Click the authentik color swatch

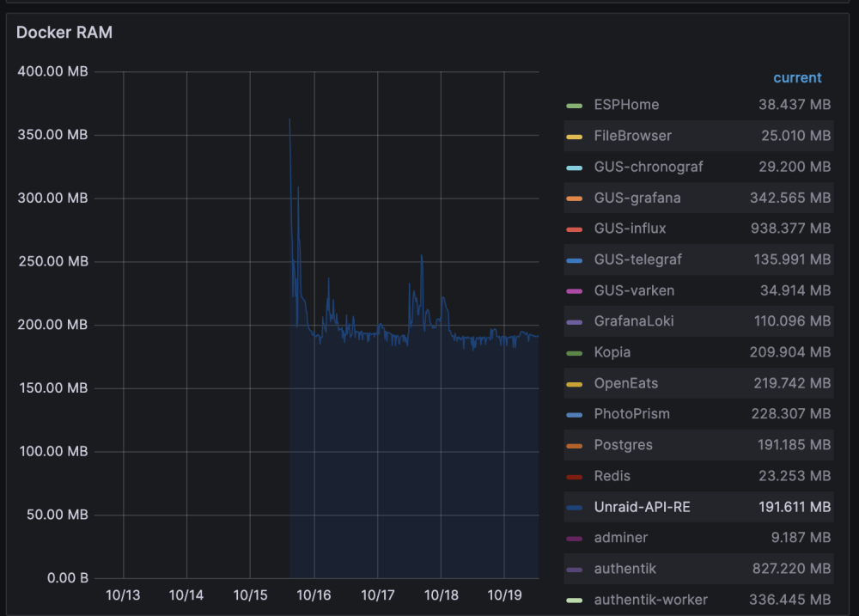574,570
